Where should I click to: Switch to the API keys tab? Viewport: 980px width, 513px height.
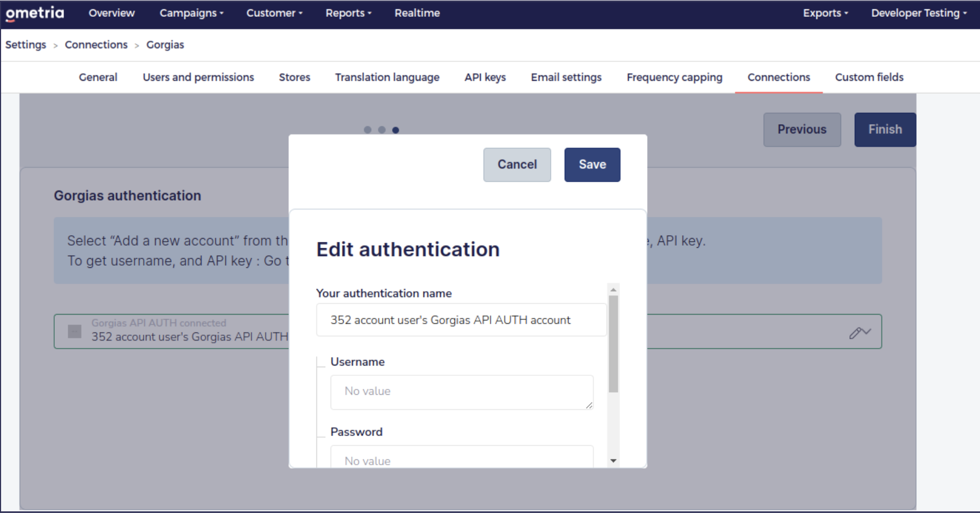[x=485, y=77]
